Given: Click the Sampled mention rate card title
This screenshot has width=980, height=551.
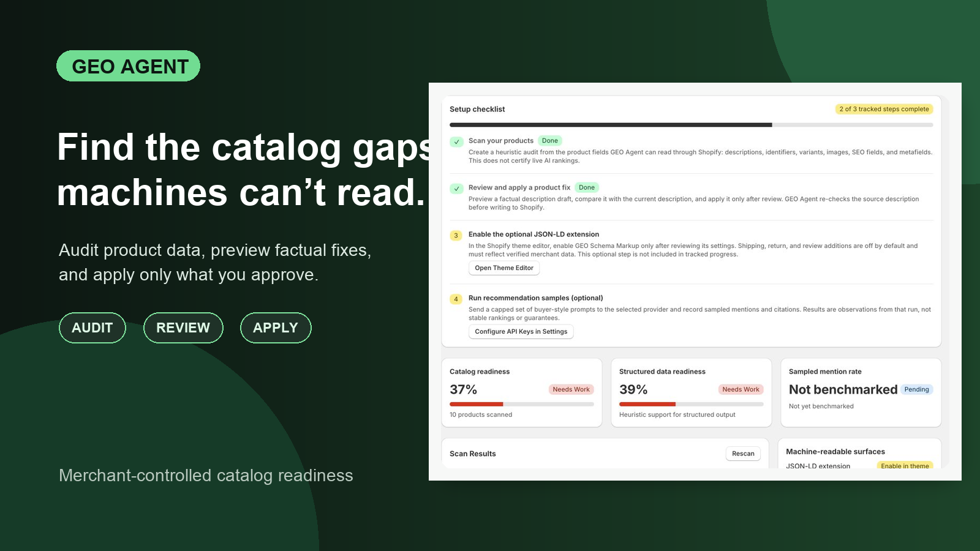Looking at the screenshot, I should point(825,372).
